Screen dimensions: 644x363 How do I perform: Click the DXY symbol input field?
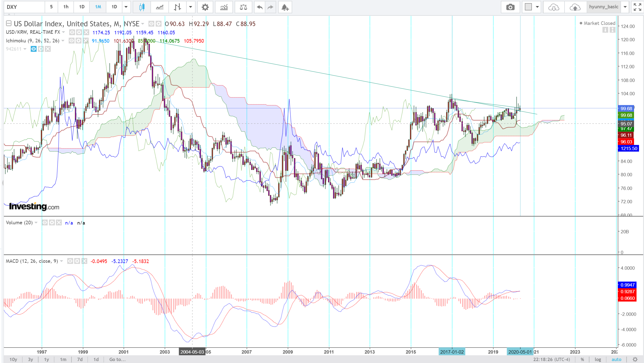pos(24,7)
